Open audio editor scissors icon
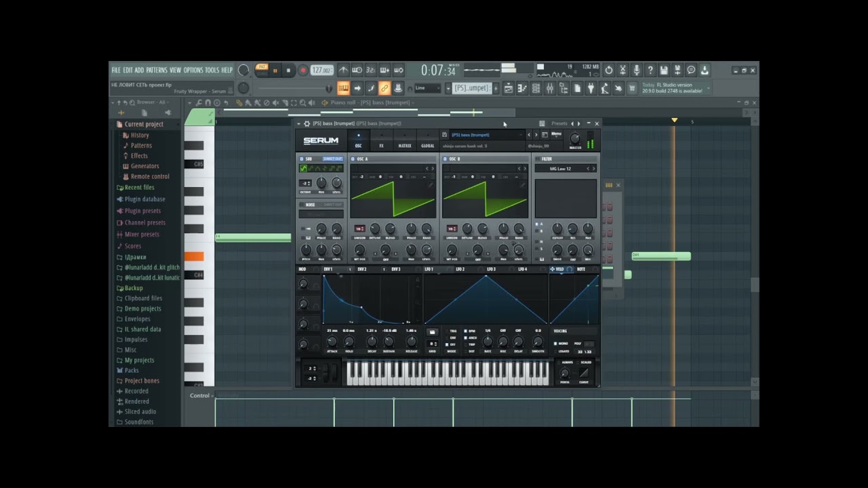Image resolution: width=868 pixels, height=488 pixels. 623,70
